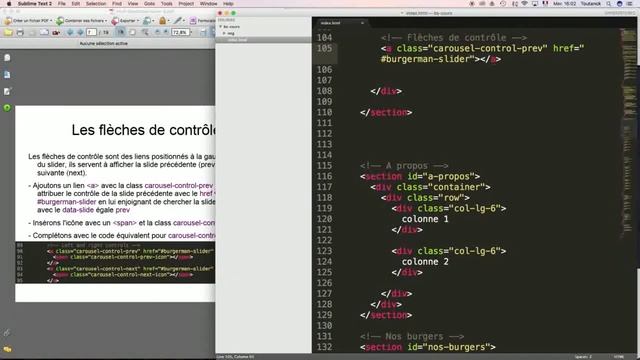Click the Spotlight search icon in menu bar
Screen dimensions: 640x360
608,4
